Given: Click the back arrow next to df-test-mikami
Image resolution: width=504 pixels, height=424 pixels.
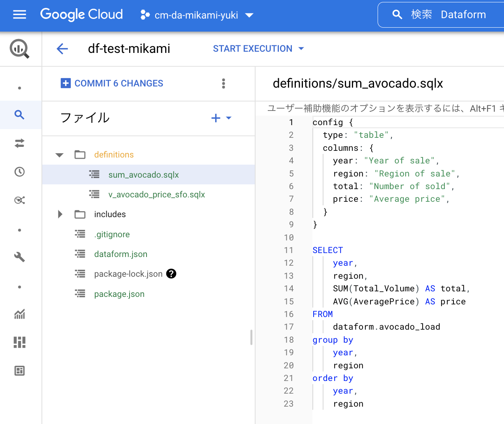Looking at the screenshot, I should (62, 49).
